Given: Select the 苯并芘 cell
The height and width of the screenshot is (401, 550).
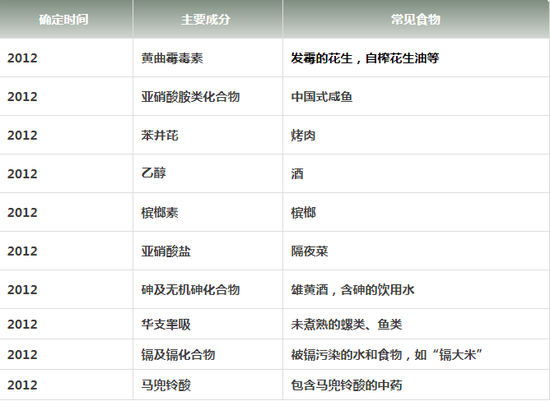Looking at the screenshot, I should (207, 135).
